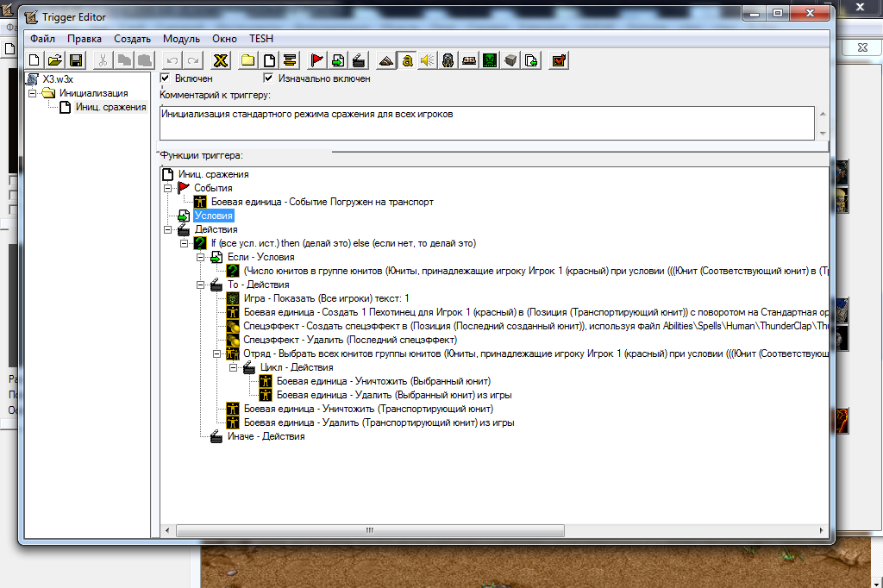This screenshot has height=588, width=883.
Task: Add new event with red flag icon
Action: point(317,60)
